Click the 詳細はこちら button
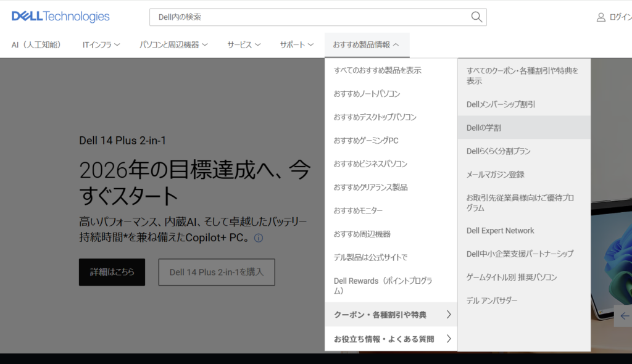Screen dimensions: 632x364 (112, 272)
